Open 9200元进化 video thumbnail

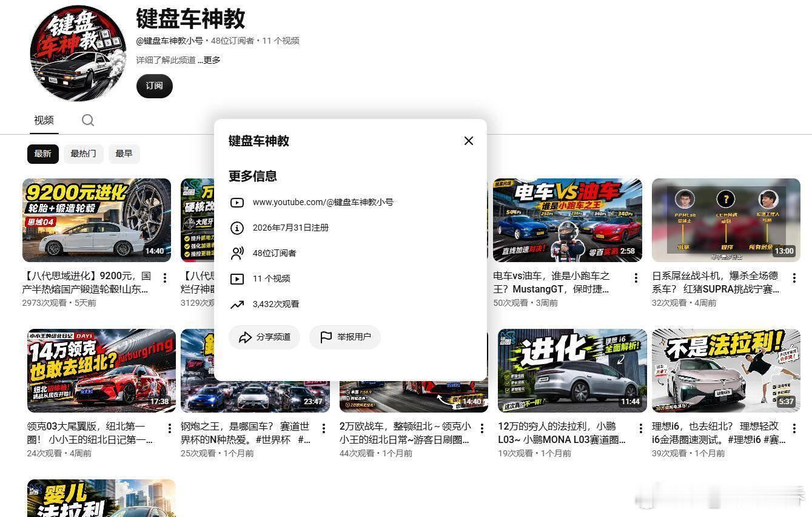97,220
